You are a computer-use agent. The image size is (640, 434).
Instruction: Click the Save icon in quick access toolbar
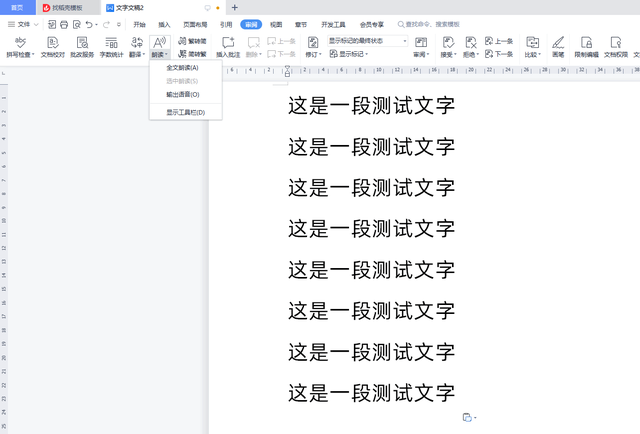pyautogui.click(x=52, y=24)
